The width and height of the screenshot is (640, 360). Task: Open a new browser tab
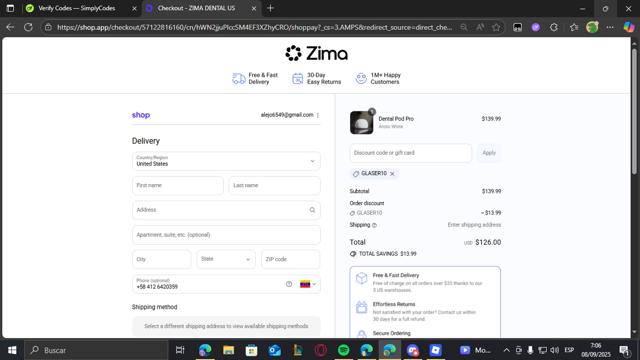coord(270,8)
